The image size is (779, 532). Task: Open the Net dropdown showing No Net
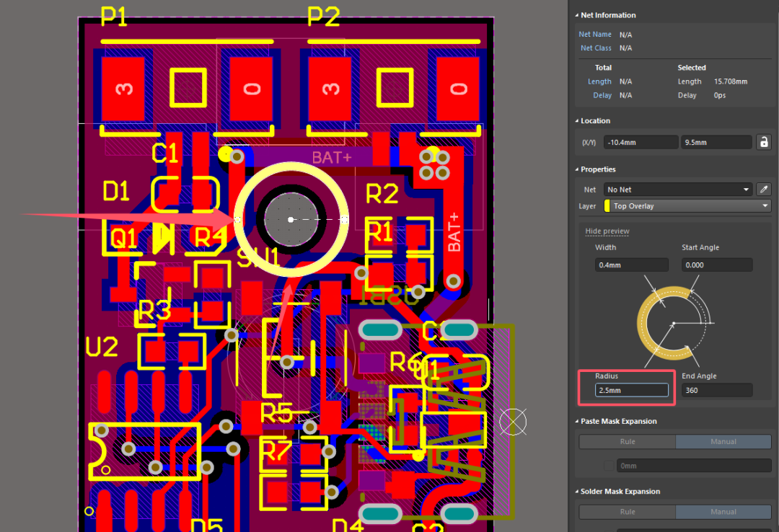(678, 190)
